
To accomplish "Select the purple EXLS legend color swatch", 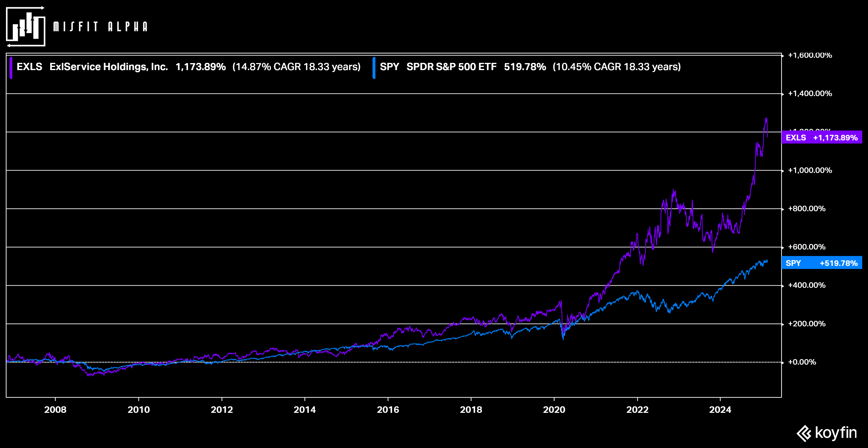I will [11, 68].
